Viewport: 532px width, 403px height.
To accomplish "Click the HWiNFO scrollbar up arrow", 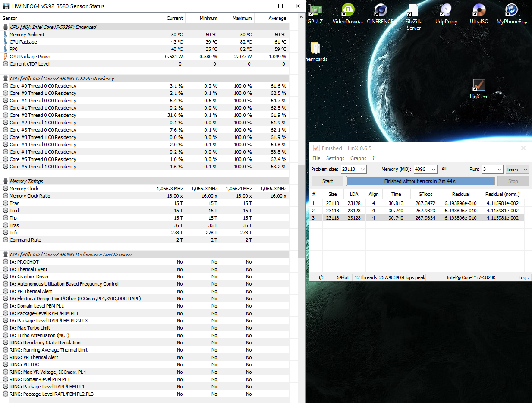I will [x=302, y=17].
